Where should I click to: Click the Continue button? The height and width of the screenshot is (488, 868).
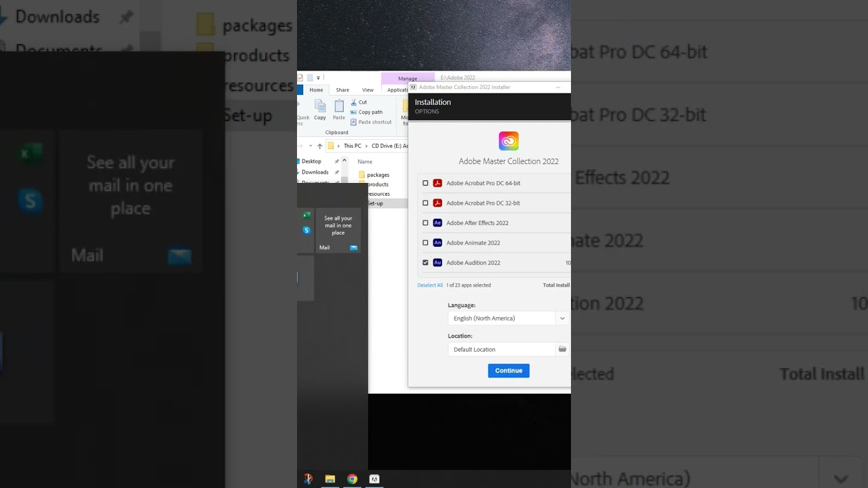(509, 371)
